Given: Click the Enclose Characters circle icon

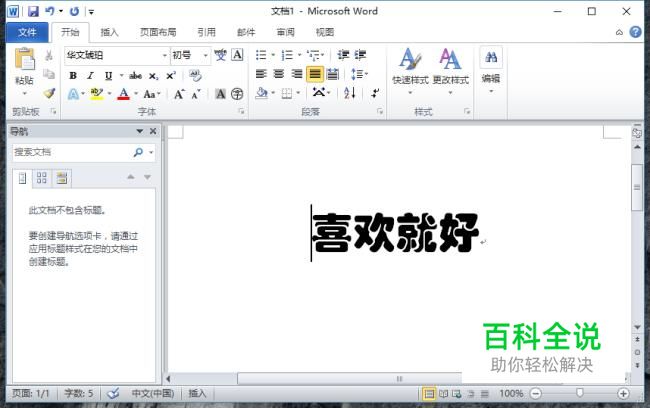Looking at the screenshot, I should (237, 94).
